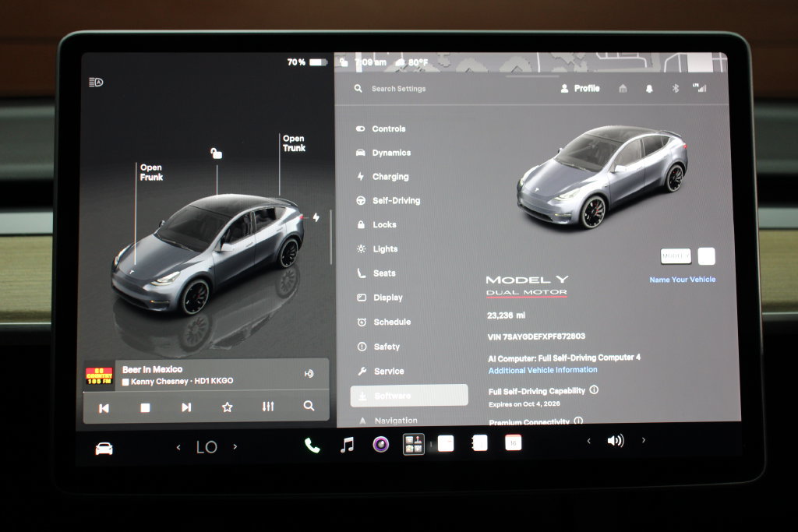Tap the VIN number text
798x532 pixels.
[536, 336]
